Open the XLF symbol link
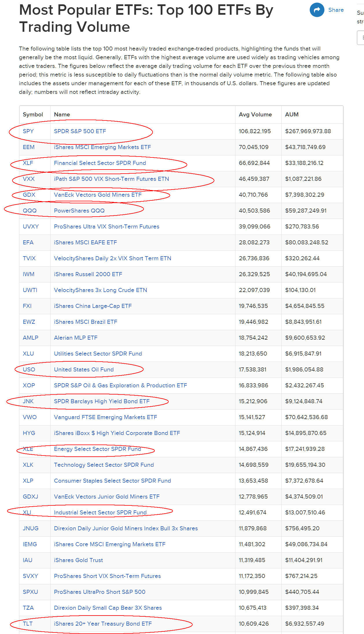The image size is (364, 634). [x=28, y=163]
